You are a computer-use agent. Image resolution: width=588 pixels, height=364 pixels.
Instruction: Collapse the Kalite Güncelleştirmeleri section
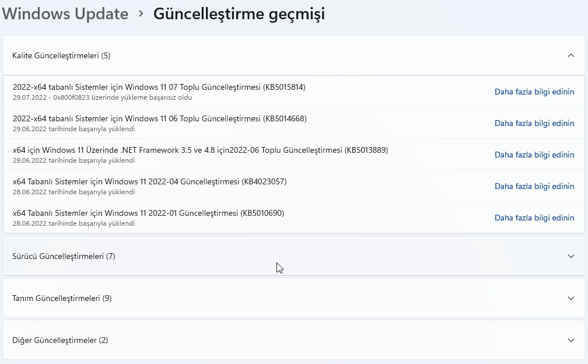pyautogui.click(x=571, y=55)
